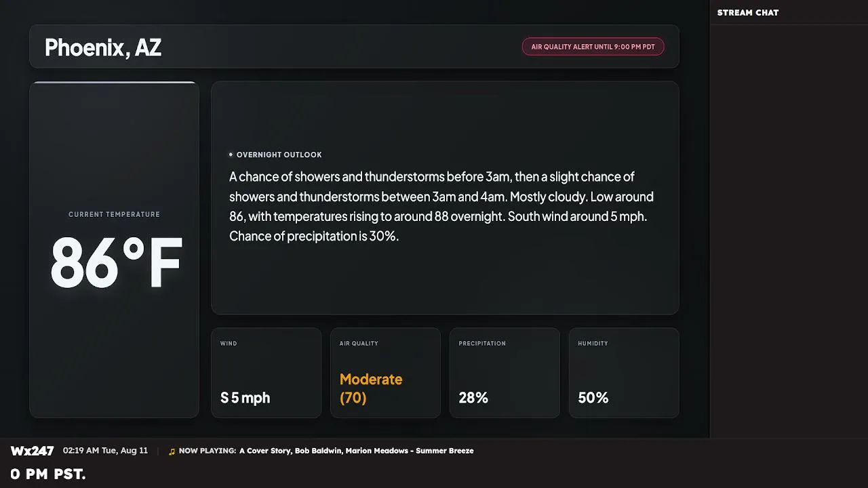Click the Moderate (70) orange value
The height and width of the screenshot is (488, 868).
point(371,388)
